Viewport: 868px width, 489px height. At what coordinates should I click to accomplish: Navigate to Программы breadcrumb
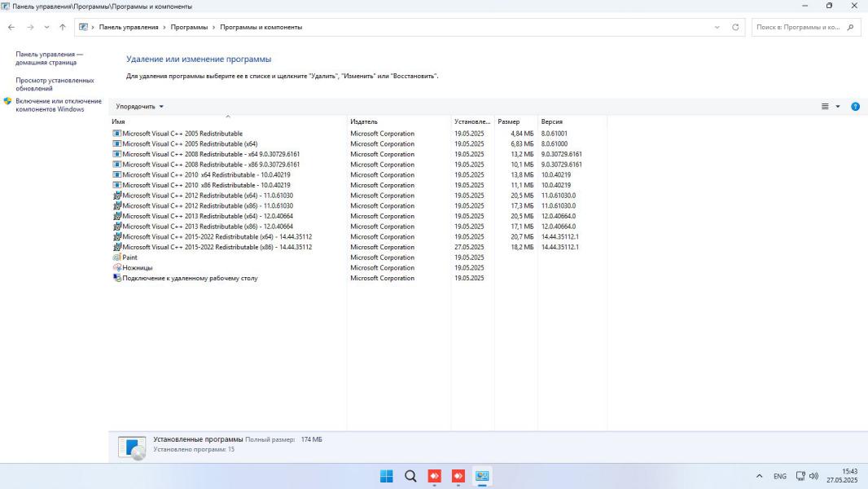click(x=189, y=27)
